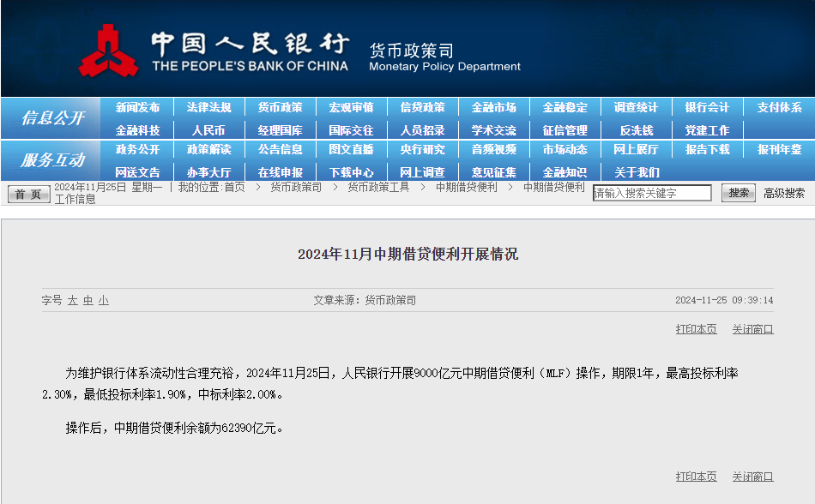Open 报告下载 in the navigation bar
Image resolution: width=815 pixels, height=504 pixels.
coord(707,150)
